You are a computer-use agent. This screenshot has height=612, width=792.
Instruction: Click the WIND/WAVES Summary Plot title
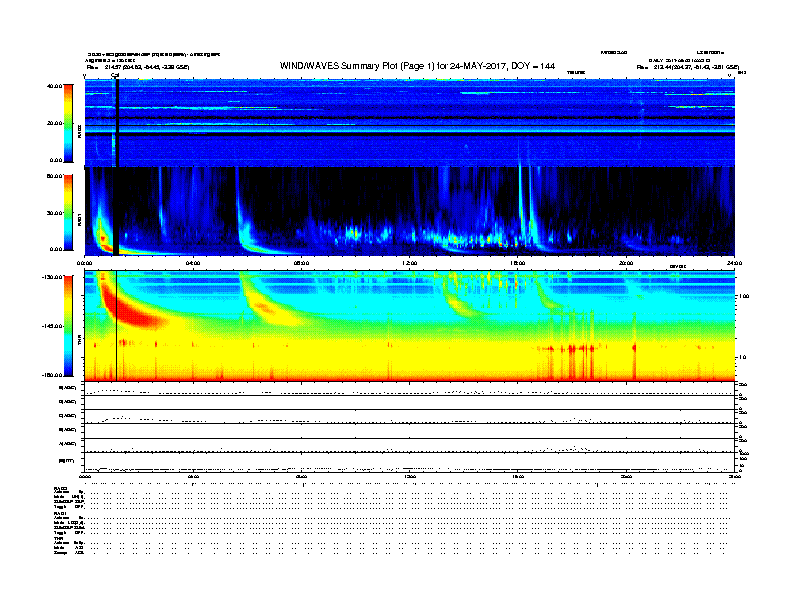(417, 66)
